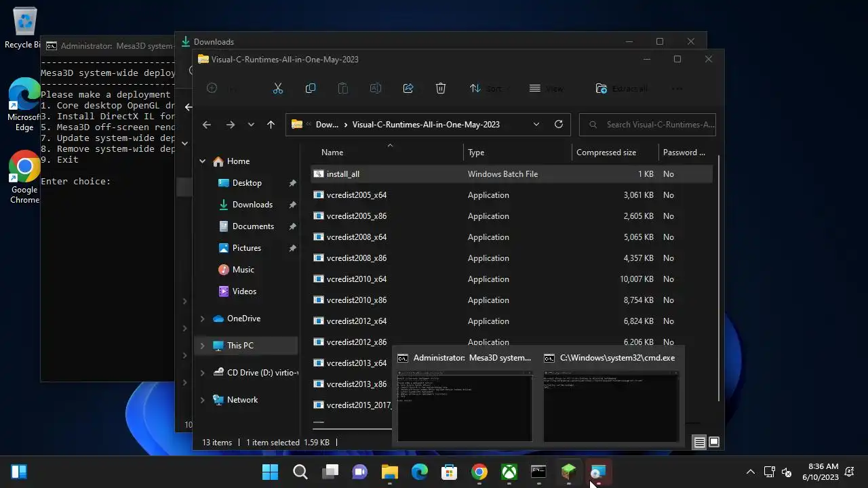Click the Search Visual-C-Runtimes input box
This screenshot has width=868, height=488.
click(648, 125)
